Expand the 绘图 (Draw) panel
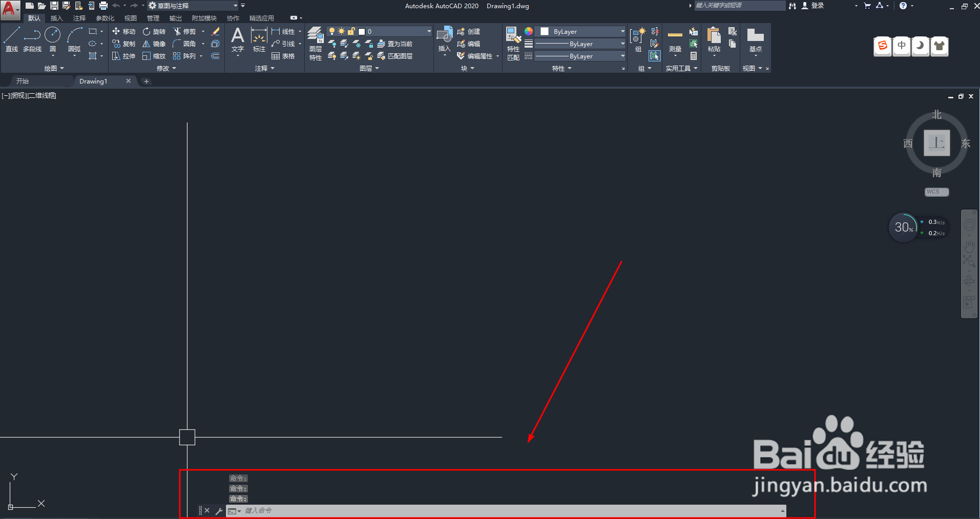980x519 pixels. [x=54, y=68]
